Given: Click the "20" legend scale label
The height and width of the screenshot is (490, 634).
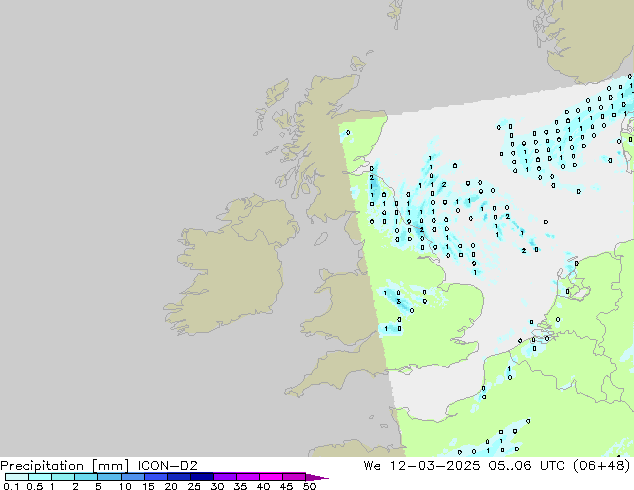Looking at the screenshot, I should coord(171,486).
